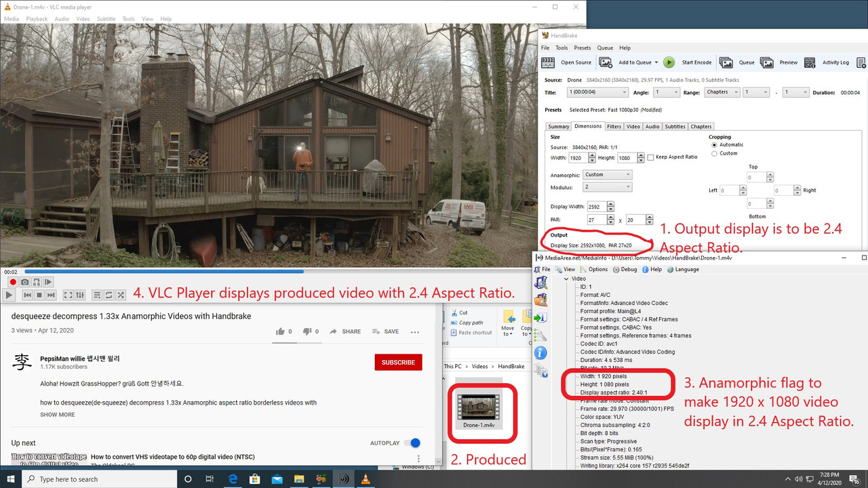Open the ending chapter dropdown
Image resolution: width=868 pixels, height=488 pixels.
point(795,92)
